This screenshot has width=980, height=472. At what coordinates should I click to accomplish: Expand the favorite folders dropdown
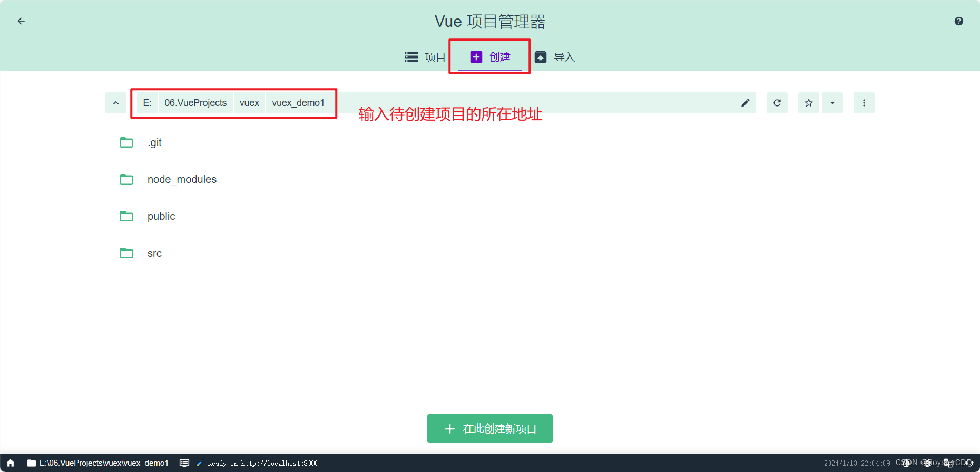(x=832, y=103)
